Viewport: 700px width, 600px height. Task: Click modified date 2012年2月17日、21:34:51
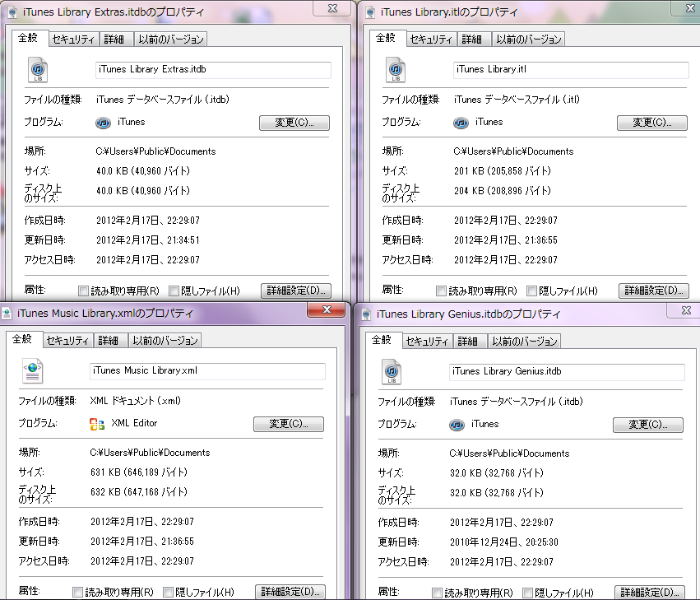coord(148,240)
